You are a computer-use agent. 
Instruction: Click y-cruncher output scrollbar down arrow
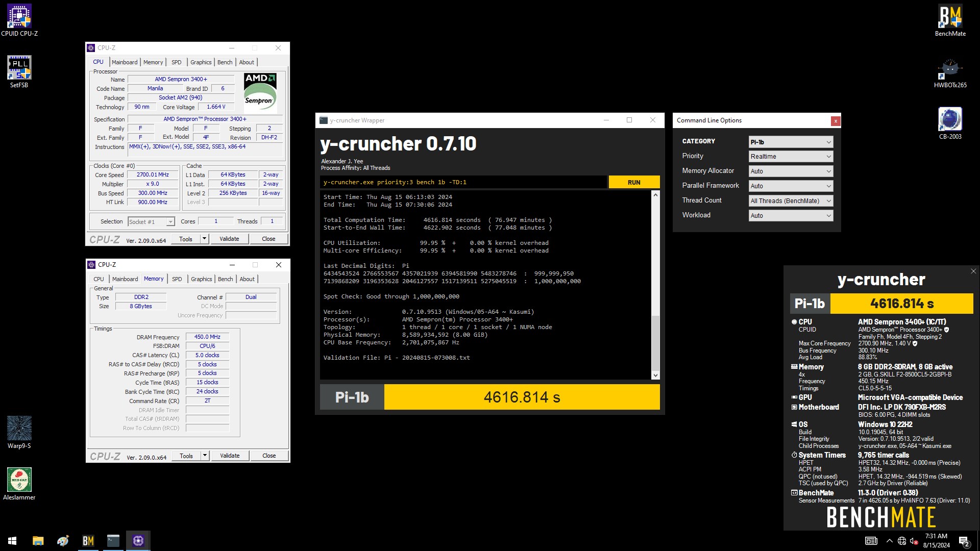[x=655, y=375]
